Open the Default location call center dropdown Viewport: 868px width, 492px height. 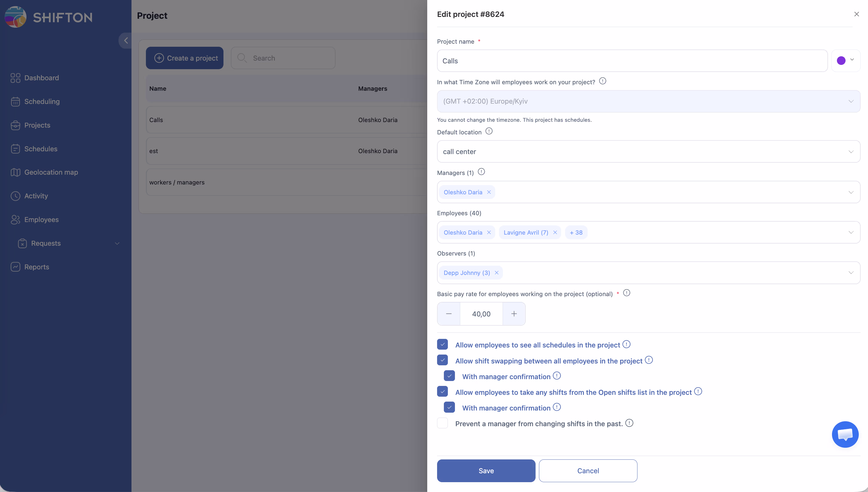(x=648, y=152)
